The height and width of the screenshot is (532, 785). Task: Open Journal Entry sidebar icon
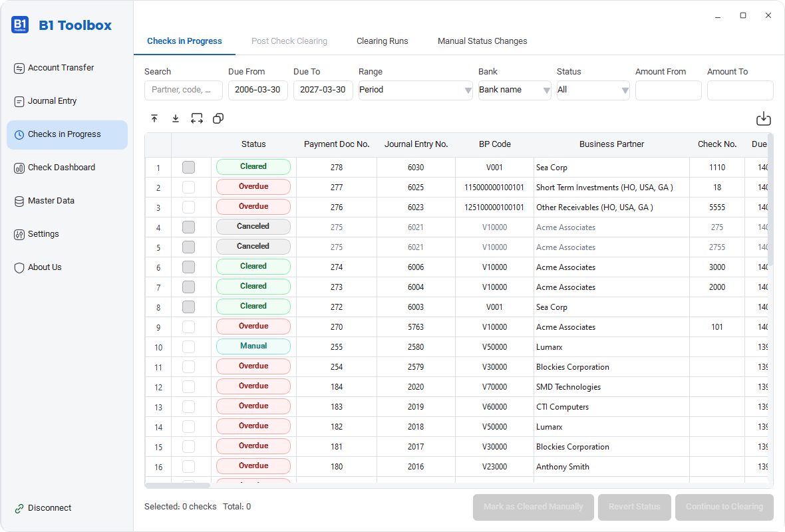19,102
